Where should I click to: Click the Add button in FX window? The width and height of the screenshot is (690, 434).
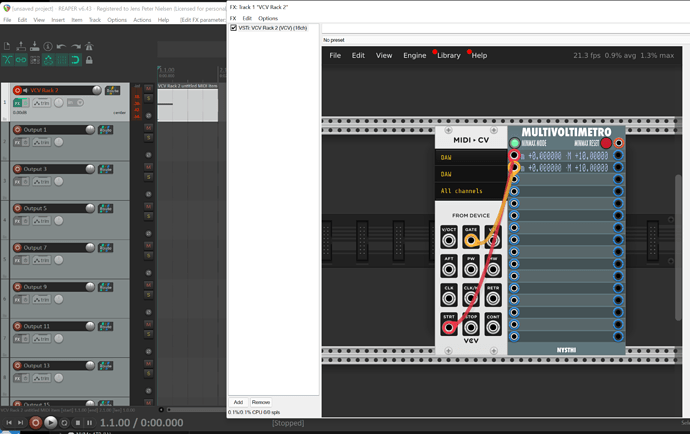[x=238, y=402]
